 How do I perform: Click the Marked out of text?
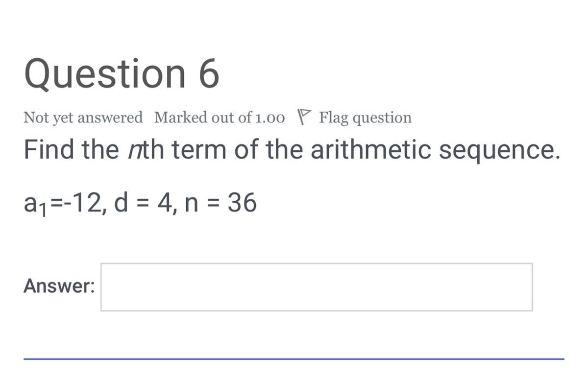tap(204, 118)
